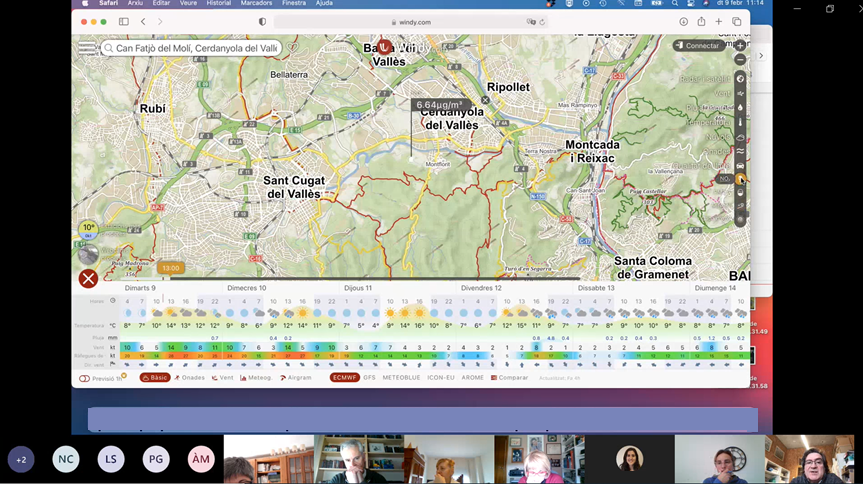Select the GFS forecast model

pyautogui.click(x=369, y=378)
